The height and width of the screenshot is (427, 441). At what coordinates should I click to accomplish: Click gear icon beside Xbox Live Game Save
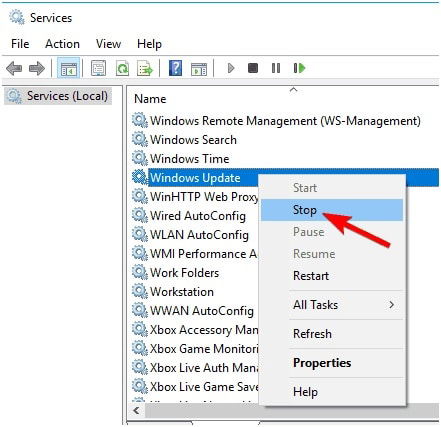pos(140,386)
